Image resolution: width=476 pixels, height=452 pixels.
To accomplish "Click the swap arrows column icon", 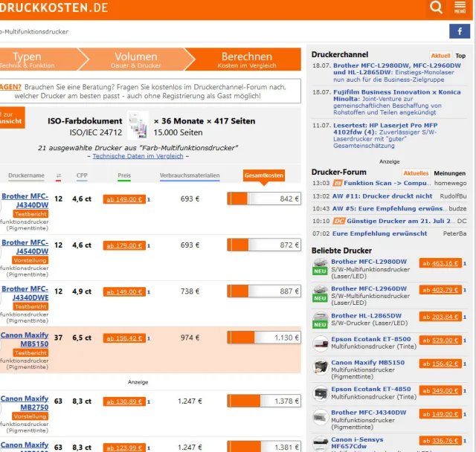I will (x=59, y=176).
